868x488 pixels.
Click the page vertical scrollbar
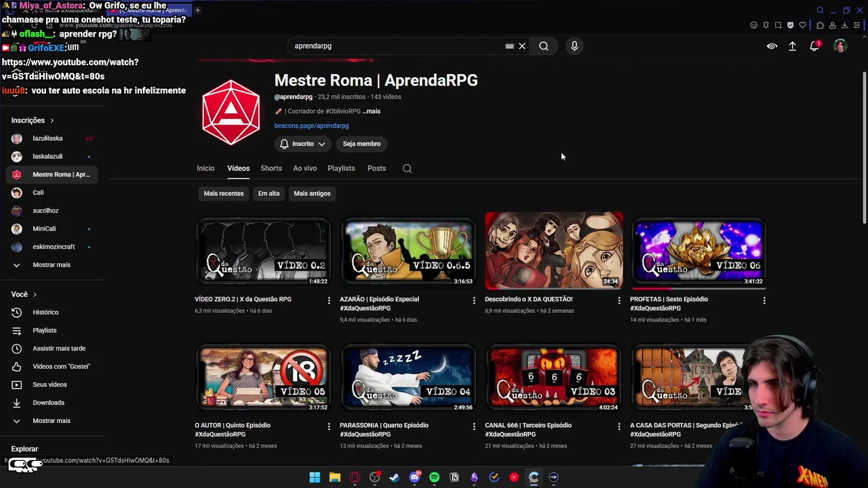[864, 149]
